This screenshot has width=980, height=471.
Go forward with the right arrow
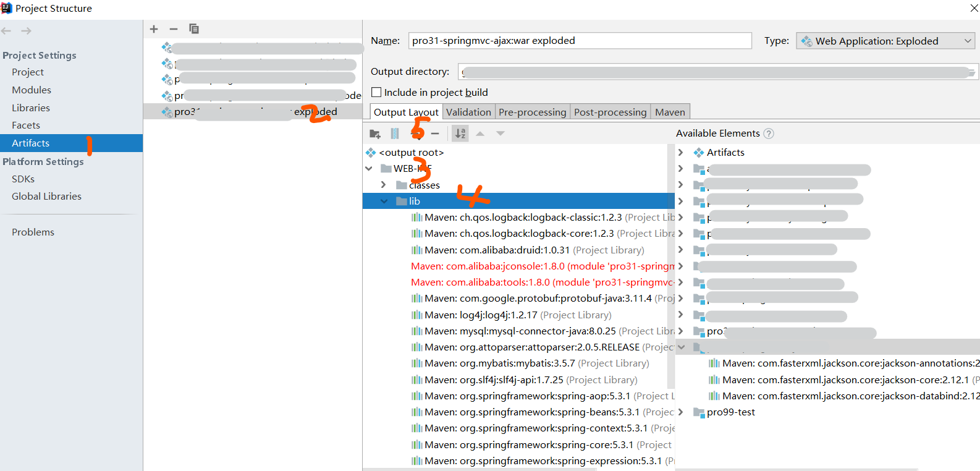click(x=26, y=31)
